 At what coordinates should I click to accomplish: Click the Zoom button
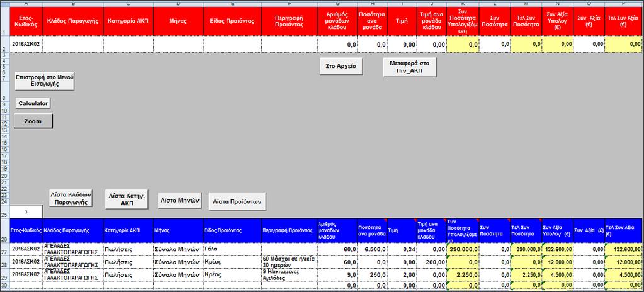pos(33,121)
